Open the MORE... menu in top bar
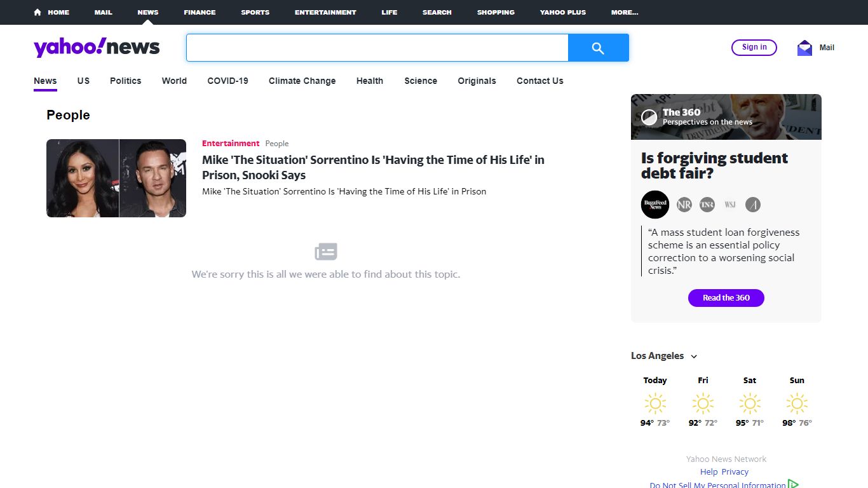Image resolution: width=868 pixels, height=488 pixels. point(625,12)
